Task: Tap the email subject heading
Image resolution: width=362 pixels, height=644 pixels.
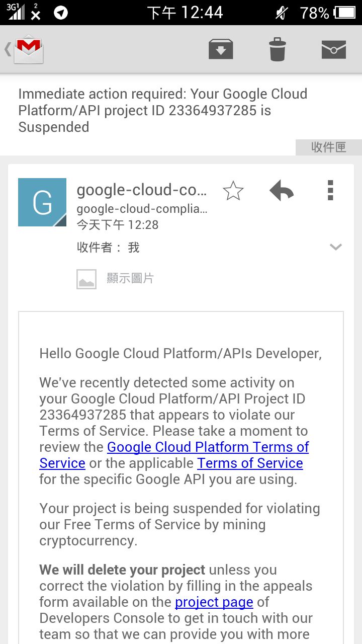Action: pos(163,110)
